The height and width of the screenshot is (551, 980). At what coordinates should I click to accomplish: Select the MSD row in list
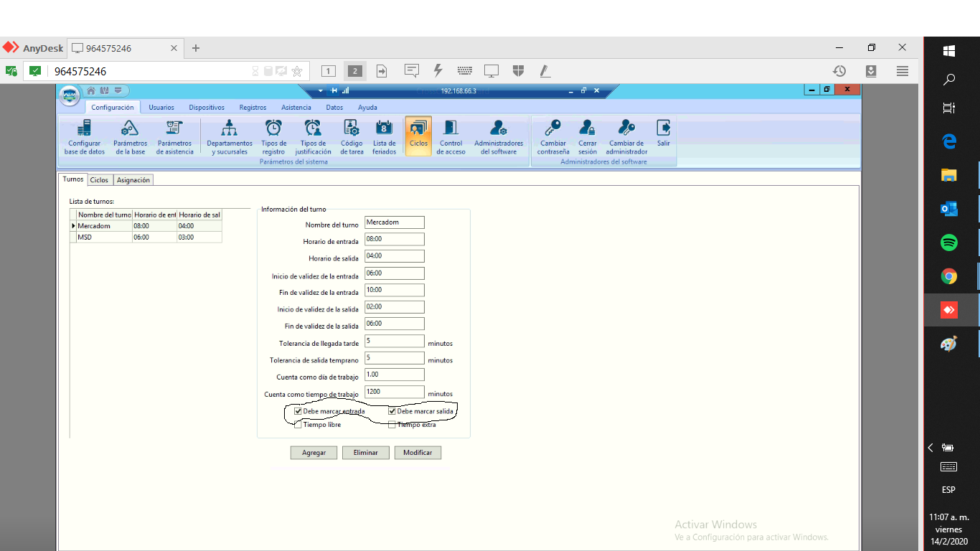146,237
